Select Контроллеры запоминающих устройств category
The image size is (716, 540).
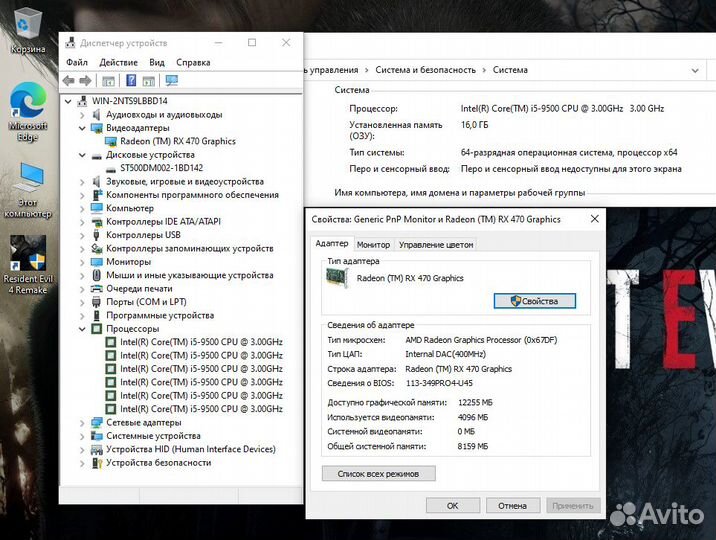(x=190, y=249)
